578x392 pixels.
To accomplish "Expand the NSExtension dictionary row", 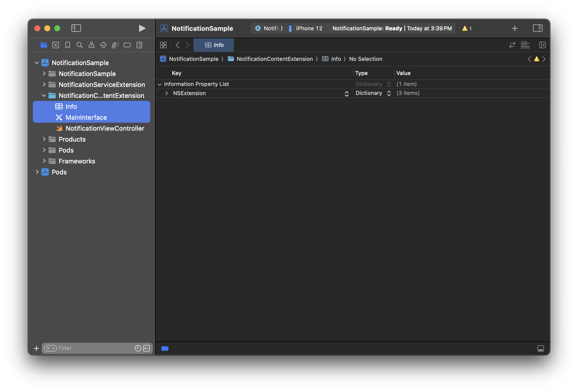I will pos(167,93).
